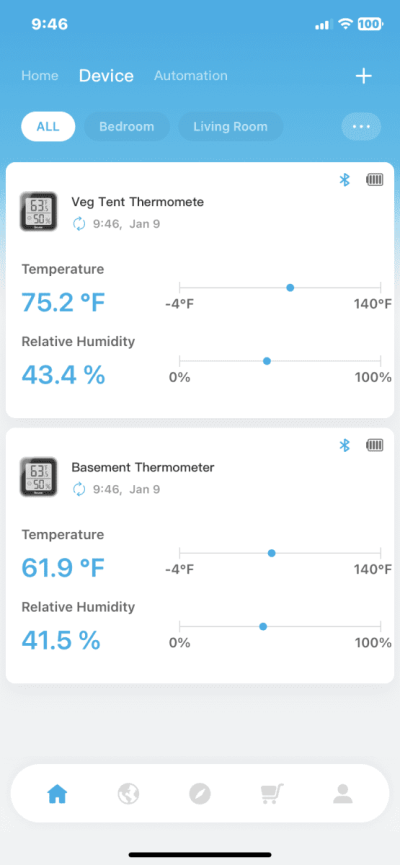Tap Basement Thermometer device thumbnail image
This screenshot has width=400, height=865.
tap(39, 477)
